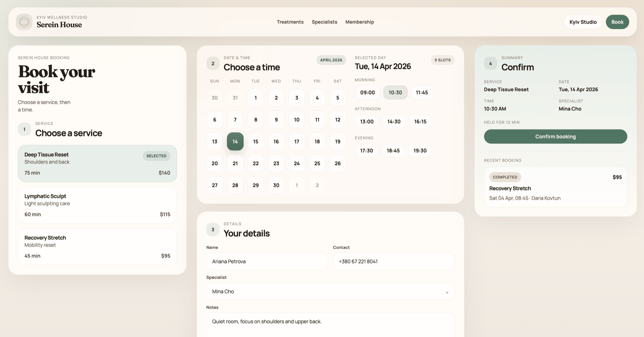The height and width of the screenshot is (337, 644).
Task: Pick the 17:30 evening slot
Action: tap(366, 150)
